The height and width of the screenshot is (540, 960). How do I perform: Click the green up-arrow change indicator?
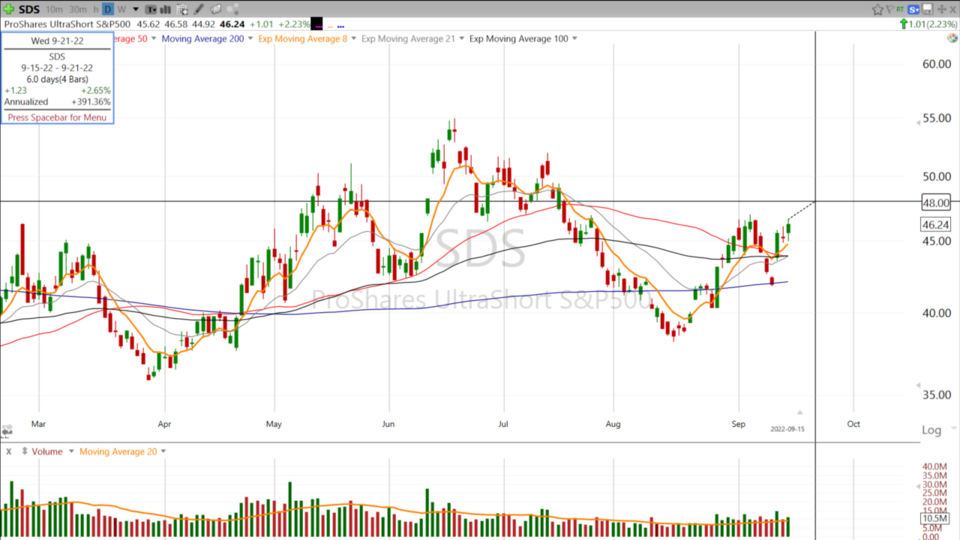point(904,24)
